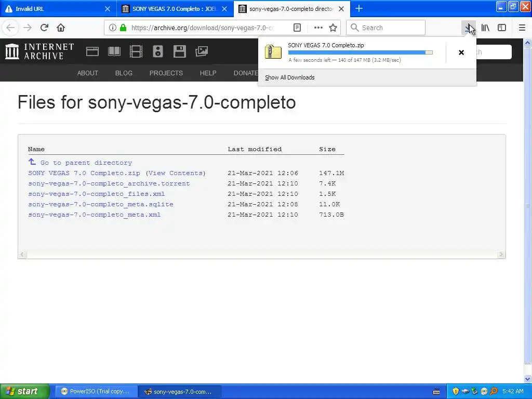The image size is (532, 399).
Task: Open Internet Archive Software floppy icon
Action: pyautogui.click(x=179, y=51)
